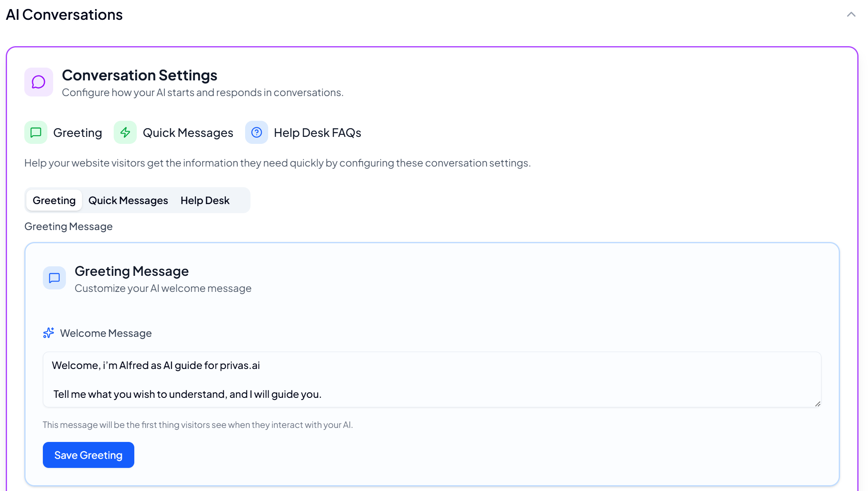This screenshot has height=491, width=868.
Task: Click the sparkle icon beside Welcome Message
Action: (x=49, y=333)
